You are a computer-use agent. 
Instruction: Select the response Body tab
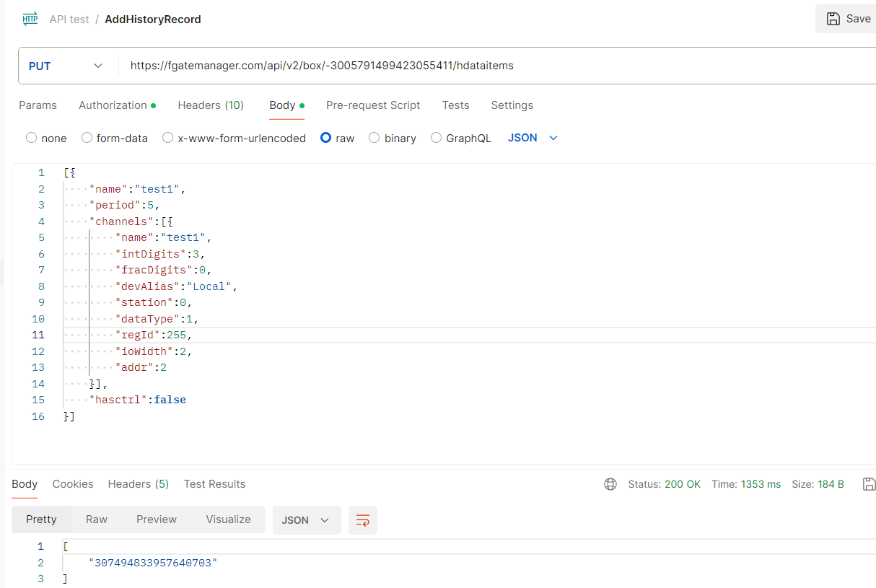(x=25, y=484)
